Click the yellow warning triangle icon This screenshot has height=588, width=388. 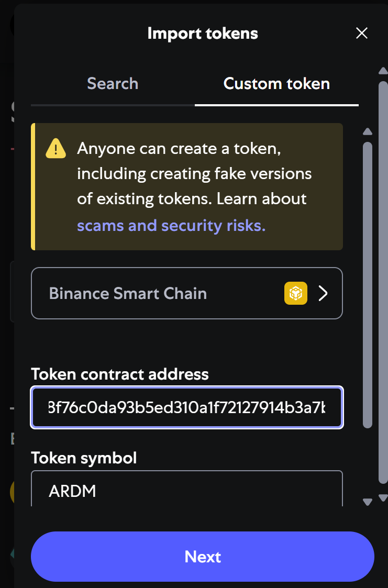click(56, 149)
